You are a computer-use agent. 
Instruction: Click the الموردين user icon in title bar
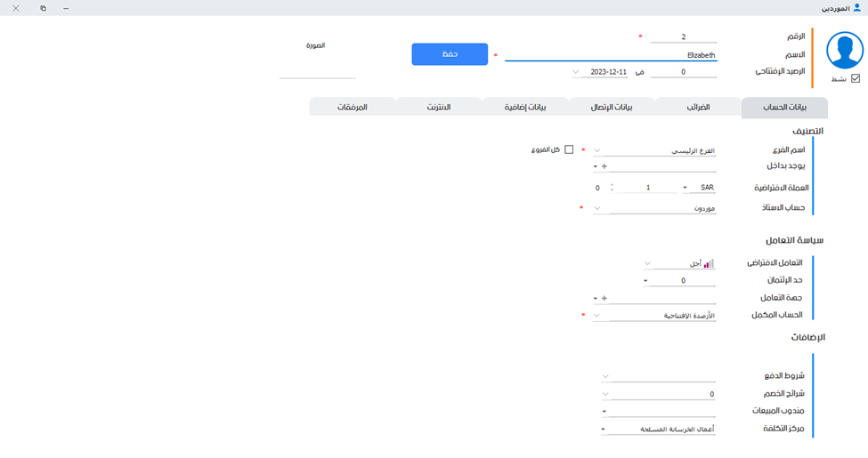(857, 7)
